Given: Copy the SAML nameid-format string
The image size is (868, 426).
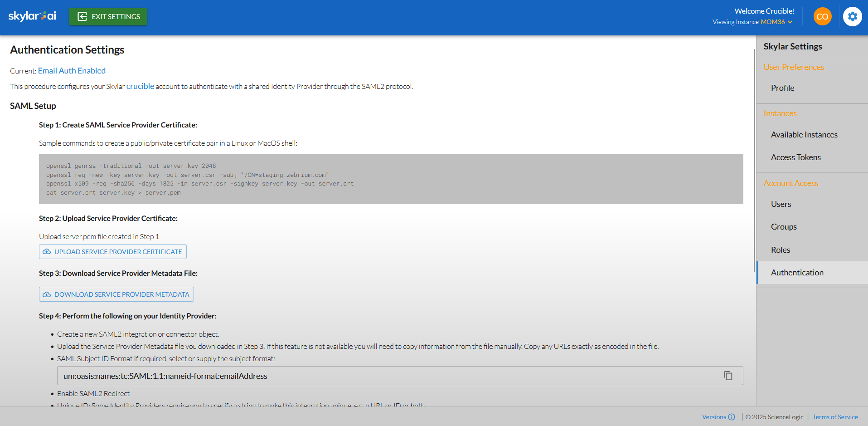Looking at the screenshot, I should 728,376.
